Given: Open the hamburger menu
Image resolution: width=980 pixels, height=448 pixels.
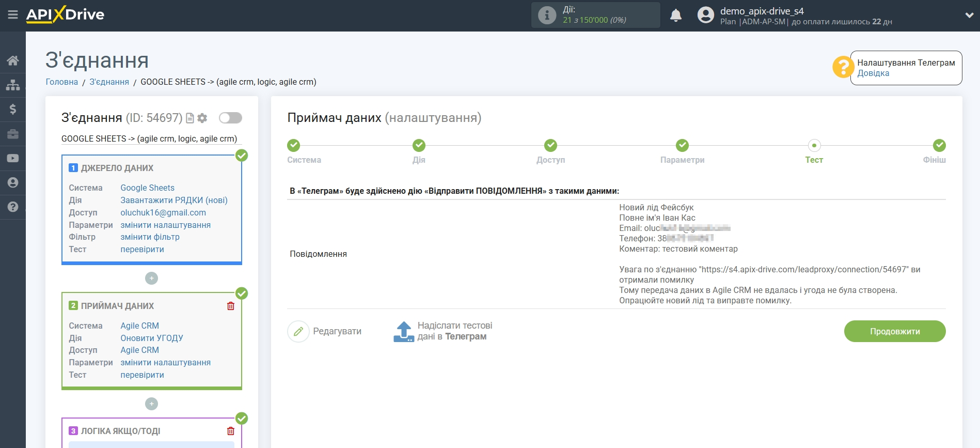Looking at the screenshot, I should click(13, 15).
